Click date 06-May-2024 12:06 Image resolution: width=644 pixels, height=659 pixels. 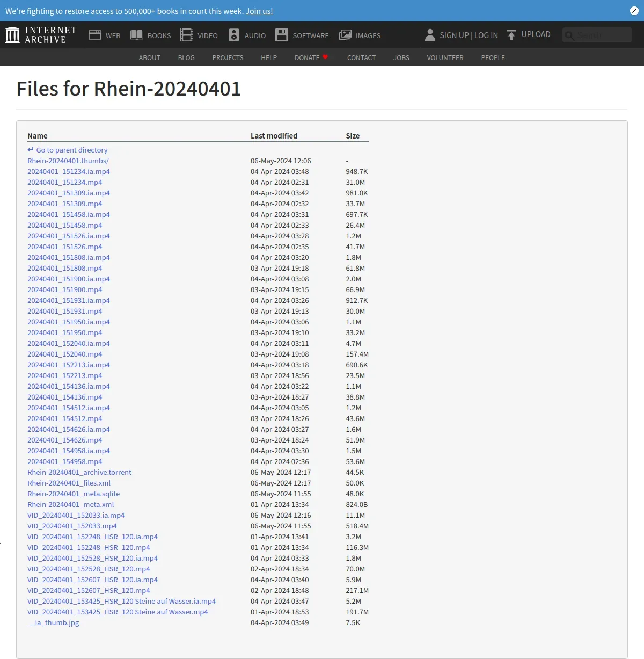click(281, 161)
